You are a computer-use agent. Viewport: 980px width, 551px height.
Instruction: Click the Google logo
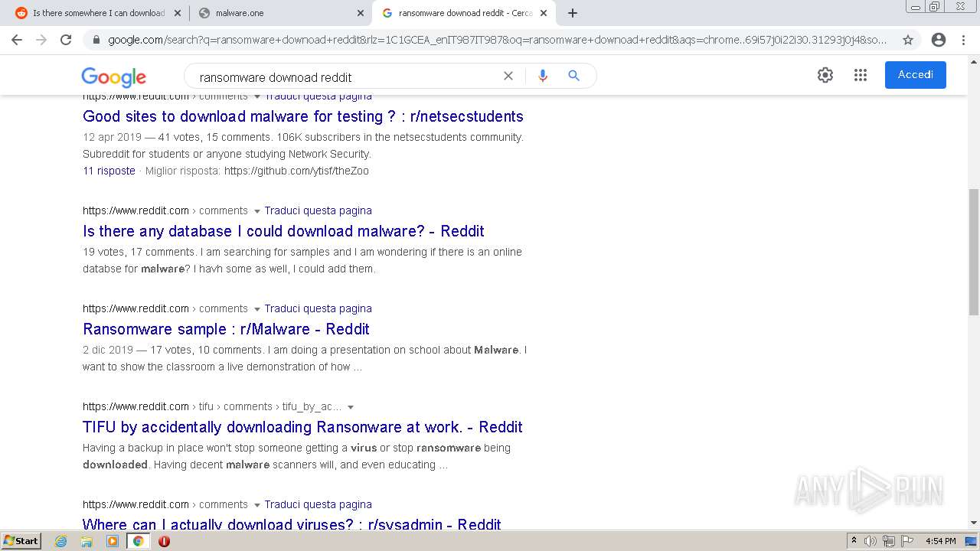click(x=113, y=77)
